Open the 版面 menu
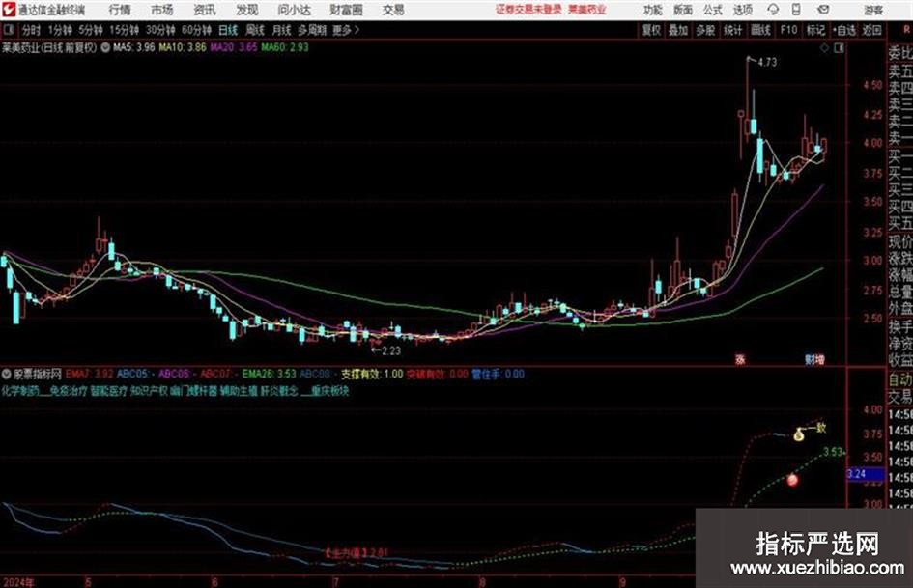913x588 pixels. (x=683, y=10)
